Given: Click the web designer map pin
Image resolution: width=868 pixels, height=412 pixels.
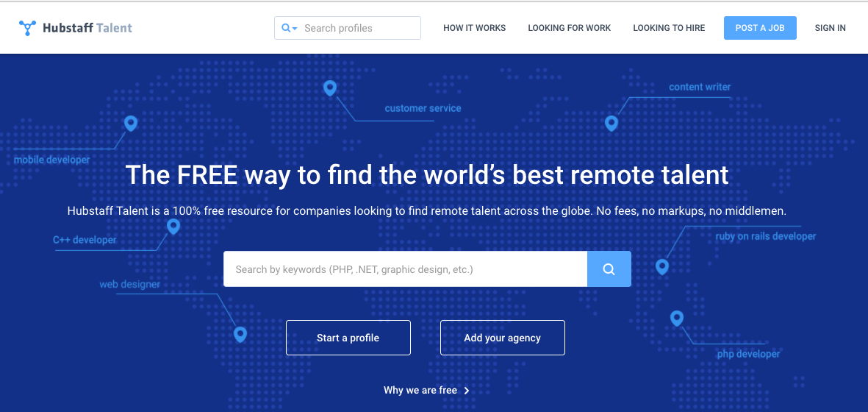Looking at the screenshot, I should (240, 334).
